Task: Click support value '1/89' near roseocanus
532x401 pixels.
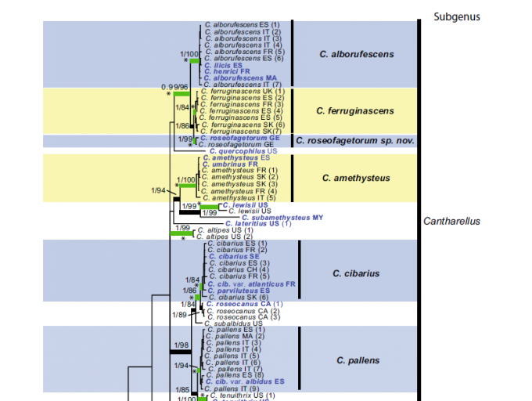Action: click(x=179, y=315)
